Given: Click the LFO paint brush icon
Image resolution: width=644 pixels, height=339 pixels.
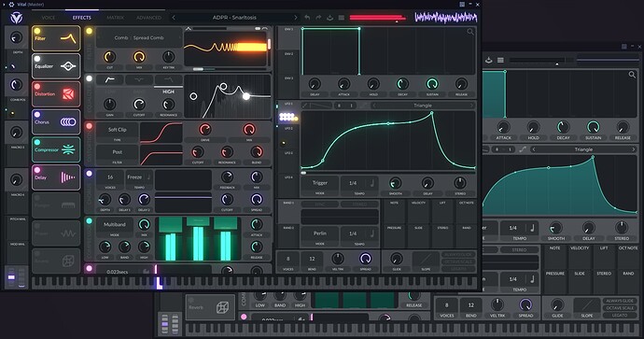Looking at the screenshot, I should click(x=305, y=106).
